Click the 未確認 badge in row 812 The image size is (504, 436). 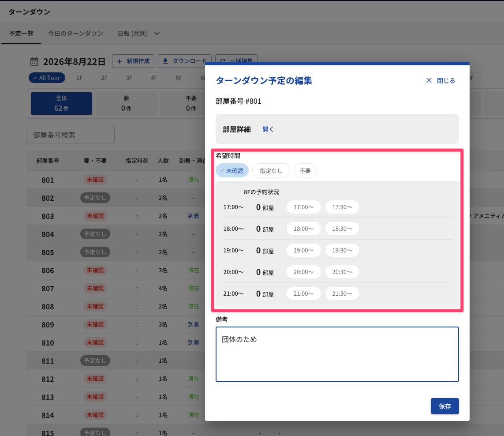point(95,379)
